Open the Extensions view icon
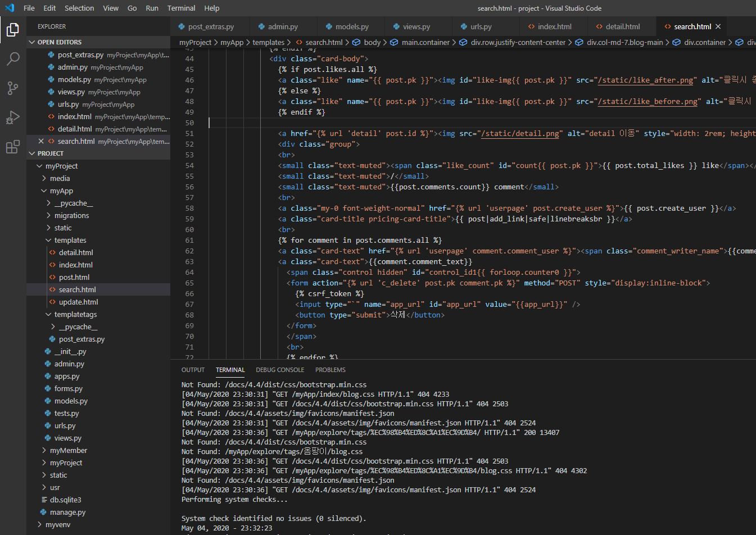756x535 pixels. point(12,147)
